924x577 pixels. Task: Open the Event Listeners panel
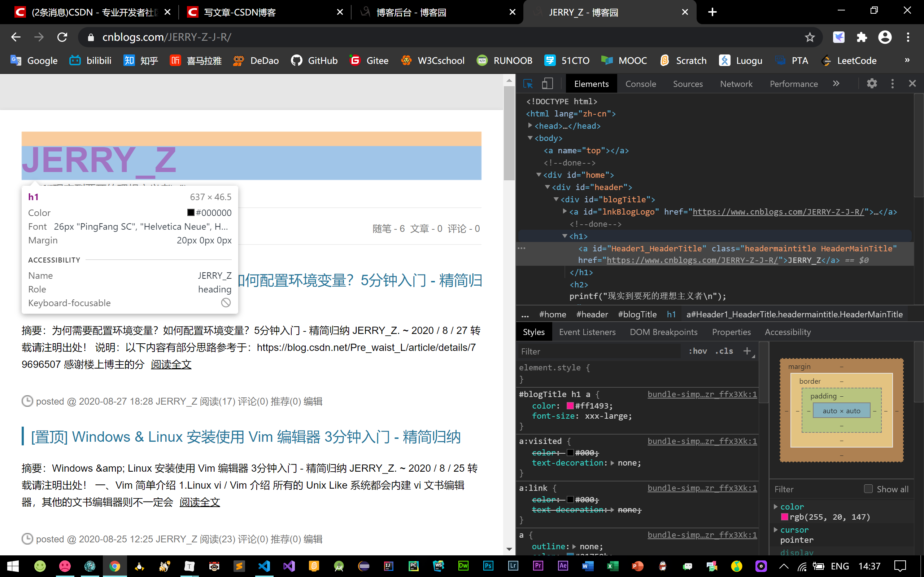[x=587, y=332]
